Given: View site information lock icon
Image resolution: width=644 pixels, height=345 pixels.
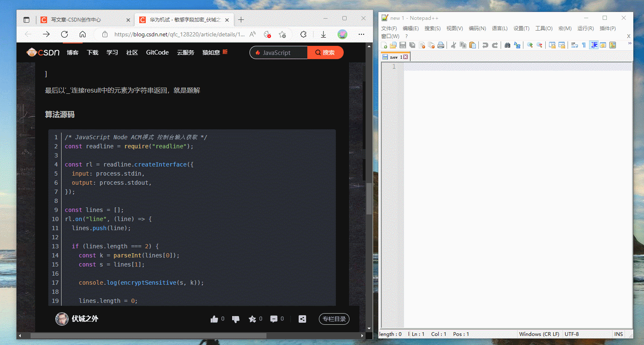Looking at the screenshot, I should [x=105, y=34].
